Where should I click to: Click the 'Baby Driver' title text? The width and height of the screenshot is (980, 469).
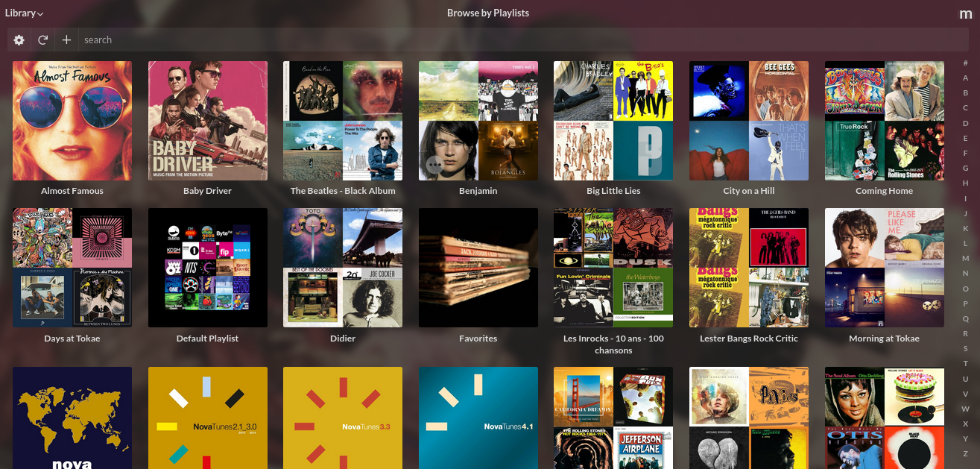click(208, 191)
